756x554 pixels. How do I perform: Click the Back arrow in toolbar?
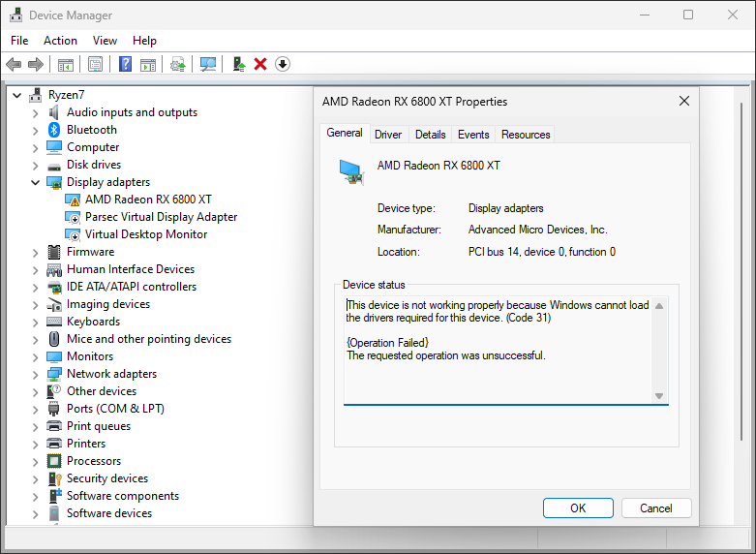click(14, 64)
